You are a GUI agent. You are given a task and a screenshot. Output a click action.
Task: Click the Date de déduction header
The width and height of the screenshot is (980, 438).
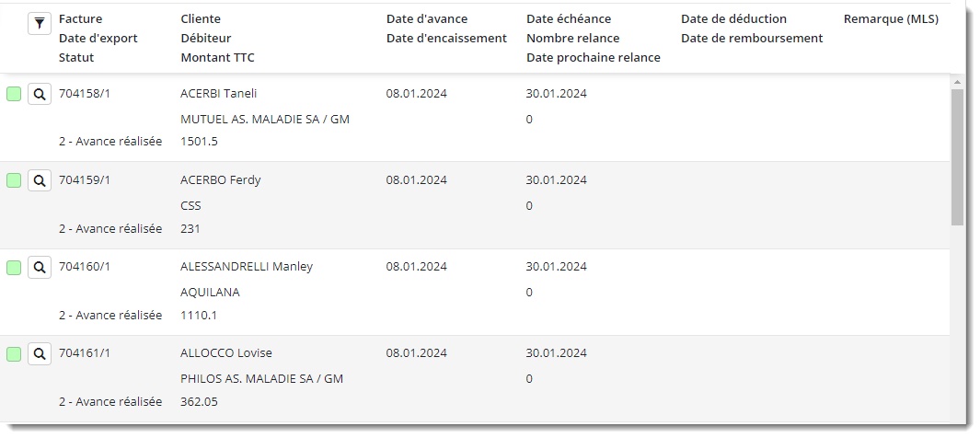point(733,18)
